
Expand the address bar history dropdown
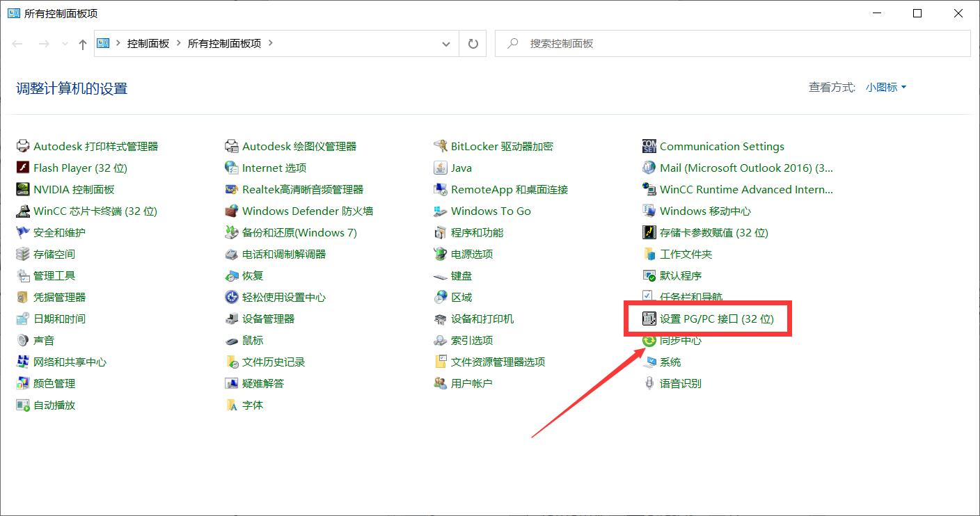[446, 43]
